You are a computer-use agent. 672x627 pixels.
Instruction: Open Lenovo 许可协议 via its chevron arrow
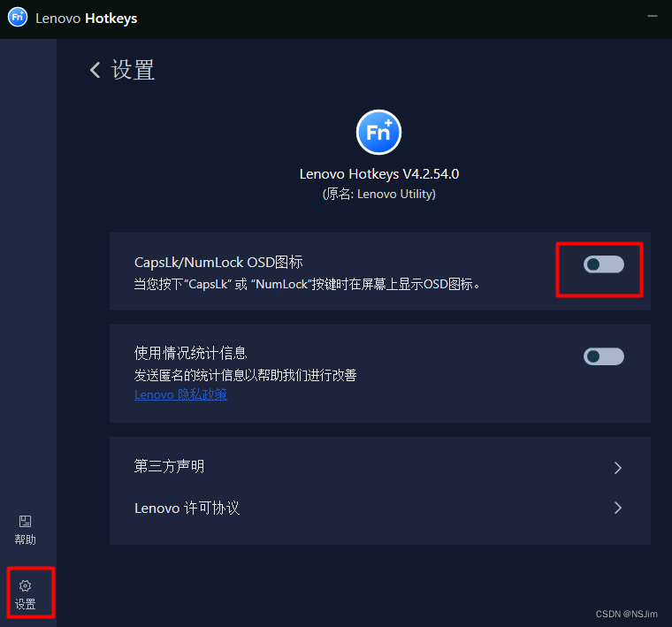click(x=617, y=508)
